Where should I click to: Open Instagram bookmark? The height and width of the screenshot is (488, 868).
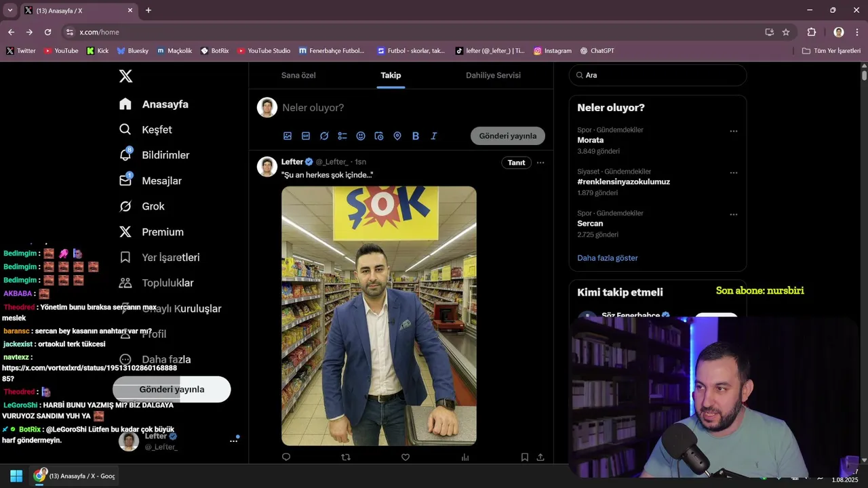tap(553, 51)
